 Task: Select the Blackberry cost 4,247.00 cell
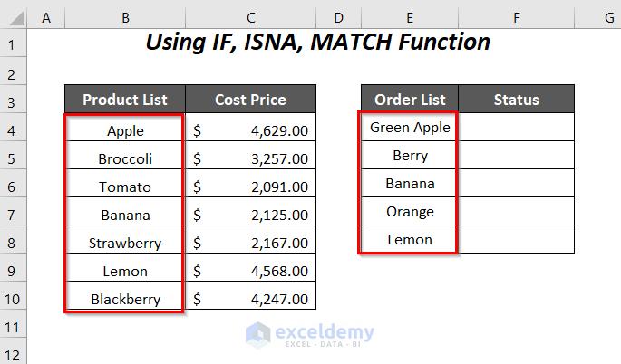(x=250, y=299)
